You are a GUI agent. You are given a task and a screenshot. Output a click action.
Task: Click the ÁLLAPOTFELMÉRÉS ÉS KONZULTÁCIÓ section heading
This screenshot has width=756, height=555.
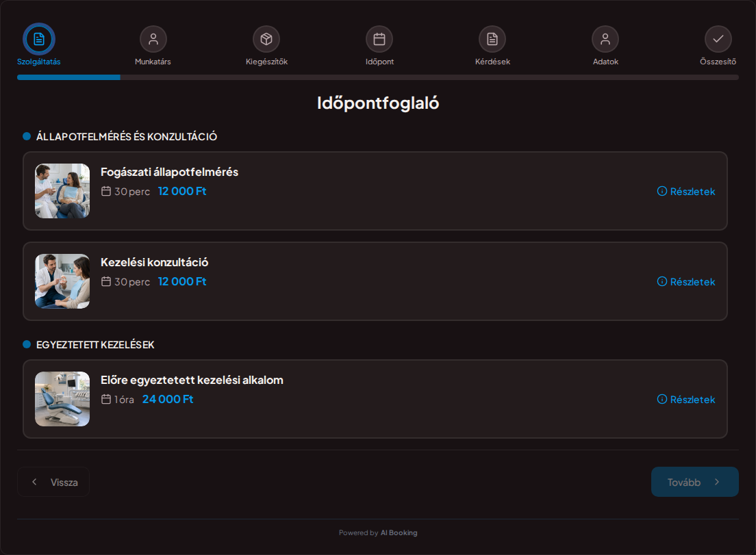pyautogui.click(x=126, y=137)
